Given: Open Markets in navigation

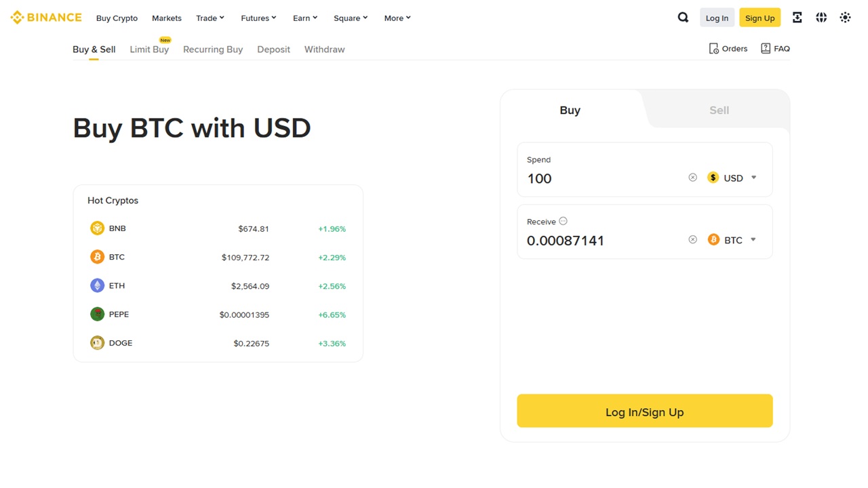Looking at the screenshot, I should click(x=167, y=18).
